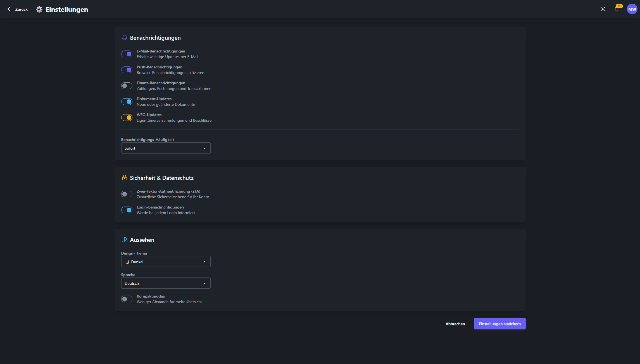Click the light mode sun icon
640x364 pixels.
(x=603, y=9)
